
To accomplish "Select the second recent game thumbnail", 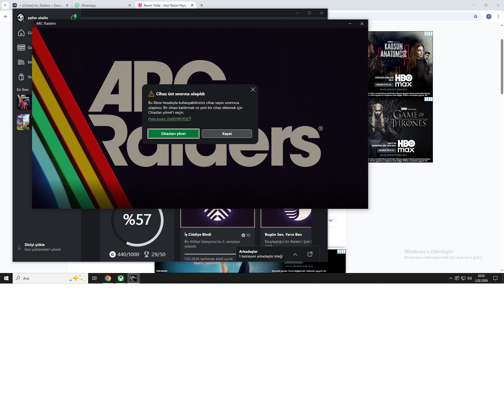I will 24,122.
